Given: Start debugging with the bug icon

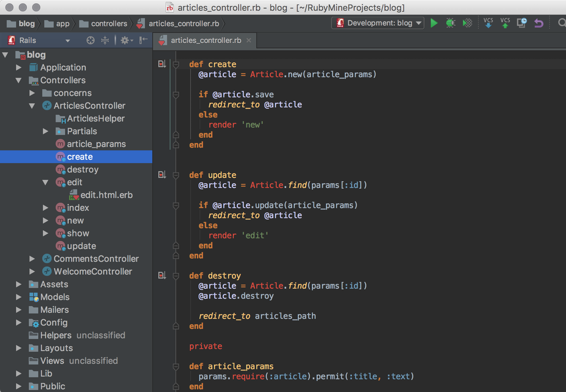Looking at the screenshot, I should pos(450,23).
